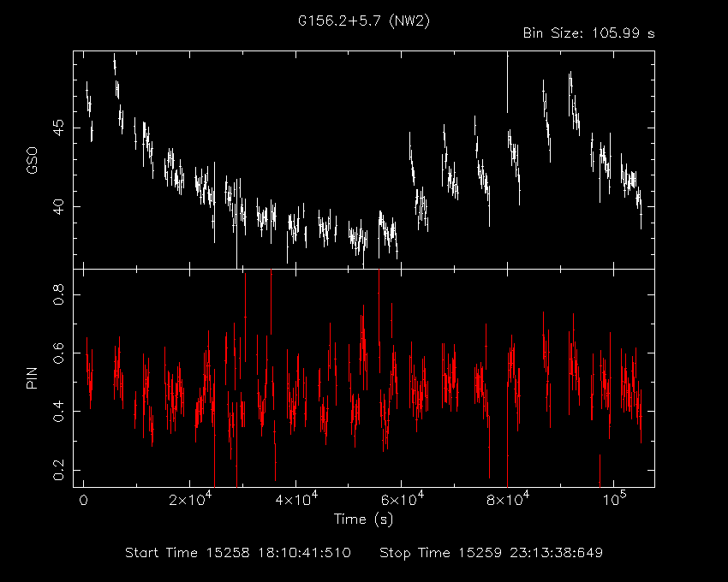Click the 2×10^4 time axis label
The image size is (728, 582).
click(x=189, y=499)
